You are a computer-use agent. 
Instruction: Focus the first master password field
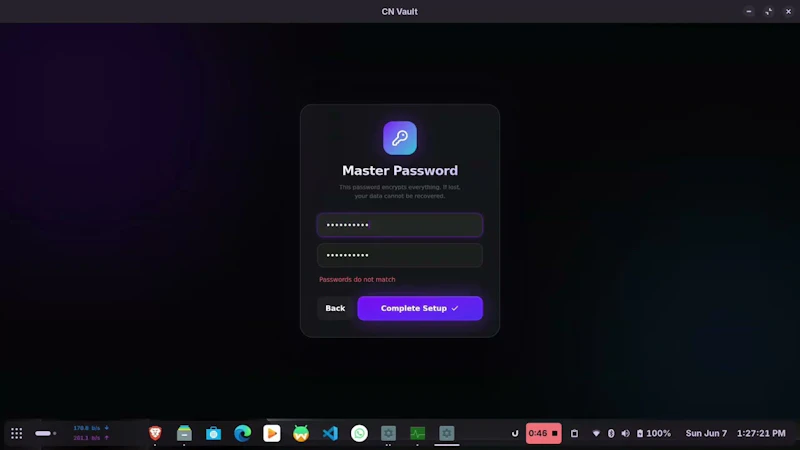(399, 225)
